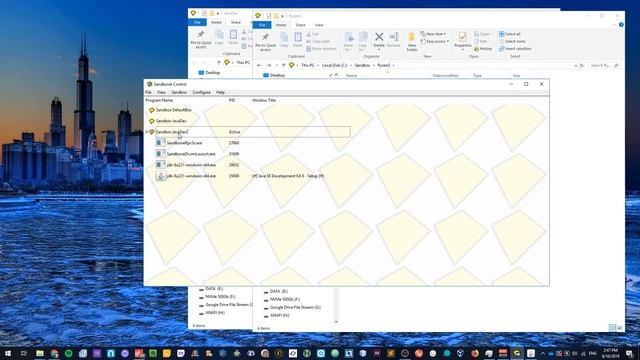Click the icon of the SandboxieDcomLaunch.exe process
This screenshot has height=360, width=640.
(160, 154)
